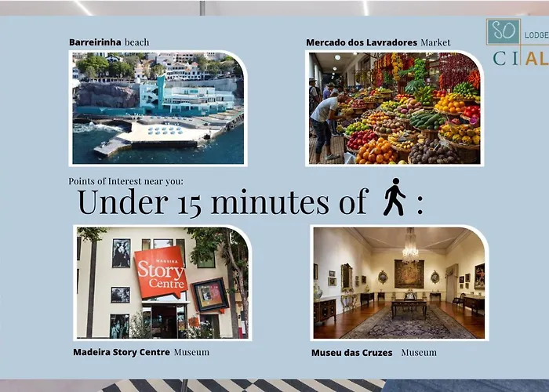
Task: Click the "Barreirinha beach" label
Action: (109, 42)
